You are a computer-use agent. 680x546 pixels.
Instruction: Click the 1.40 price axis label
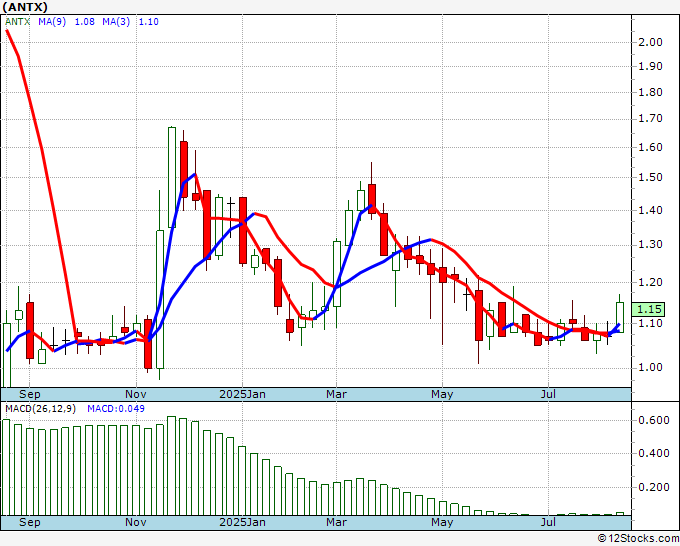click(x=651, y=210)
